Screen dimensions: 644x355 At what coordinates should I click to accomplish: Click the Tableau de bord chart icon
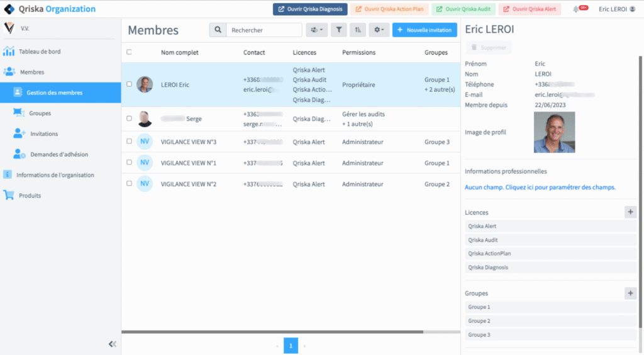(x=9, y=52)
